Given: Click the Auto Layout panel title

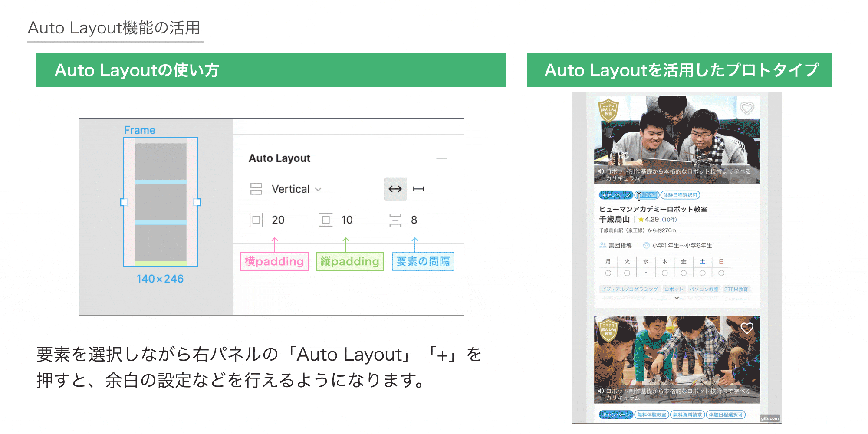Looking at the screenshot, I should tap(279, 158).
